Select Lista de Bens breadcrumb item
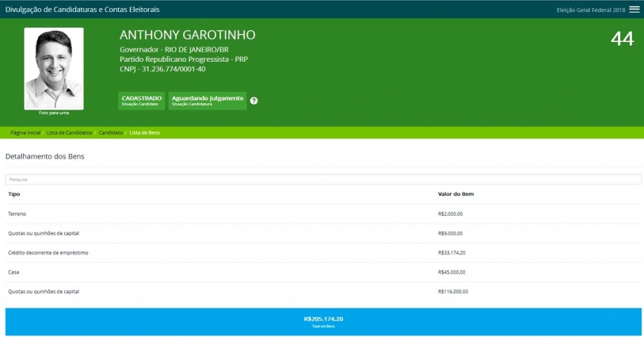 point(145,132)
